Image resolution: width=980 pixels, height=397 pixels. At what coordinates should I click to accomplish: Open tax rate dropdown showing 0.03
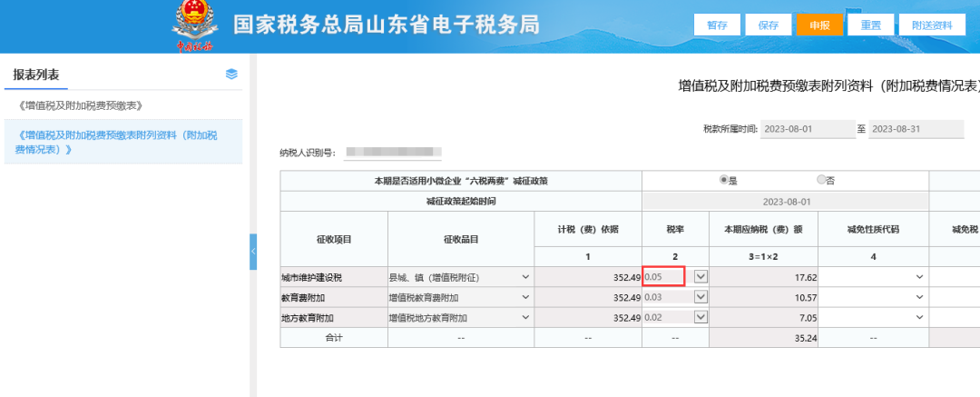click(x=701, y=297)
